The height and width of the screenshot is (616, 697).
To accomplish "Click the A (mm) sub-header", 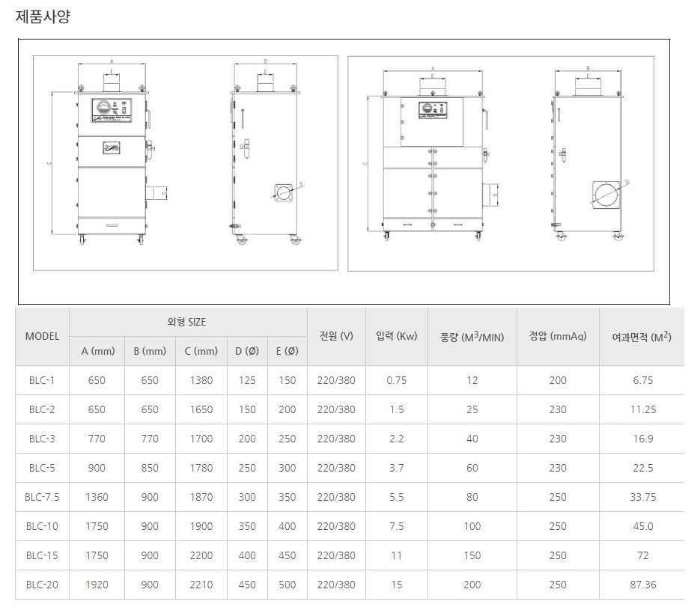I will (97, 351).
